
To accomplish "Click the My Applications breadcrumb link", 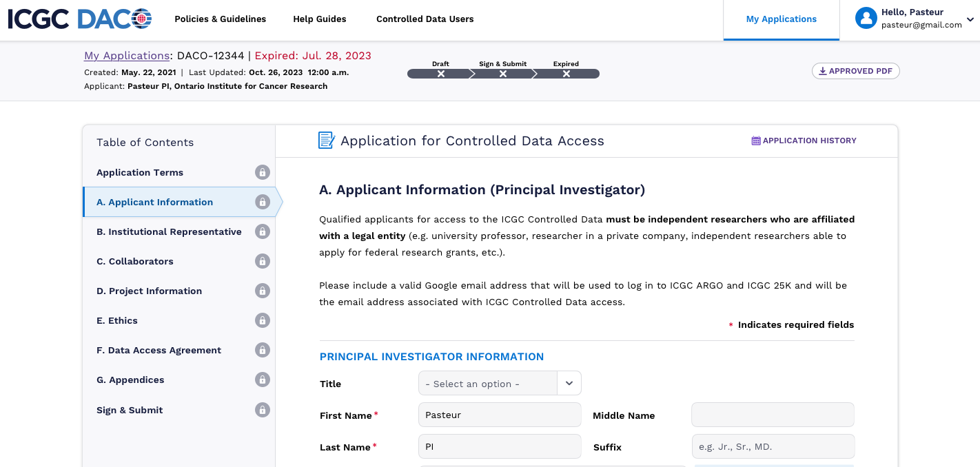I will [127, 56].
